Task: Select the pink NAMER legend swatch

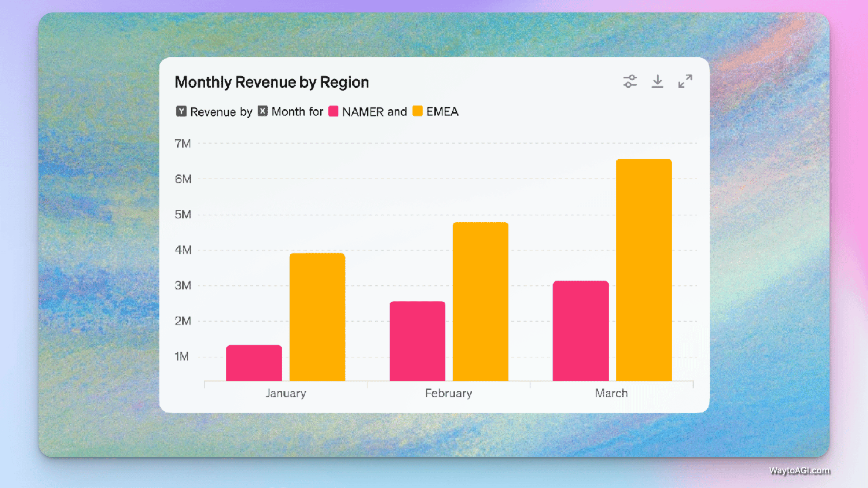Action: [x=333, y=111]
